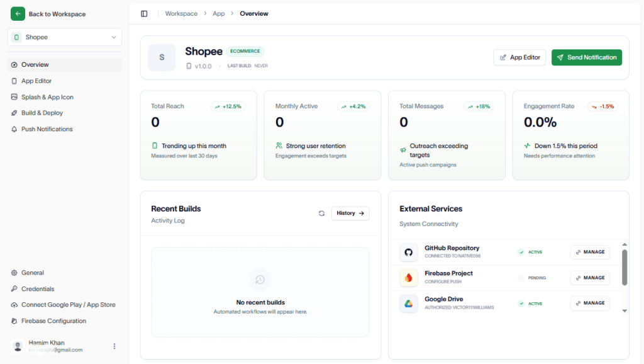Go to Build & Deploy
Image resolution: width=644 pixels, height=364 pixels.
point(65,113)
